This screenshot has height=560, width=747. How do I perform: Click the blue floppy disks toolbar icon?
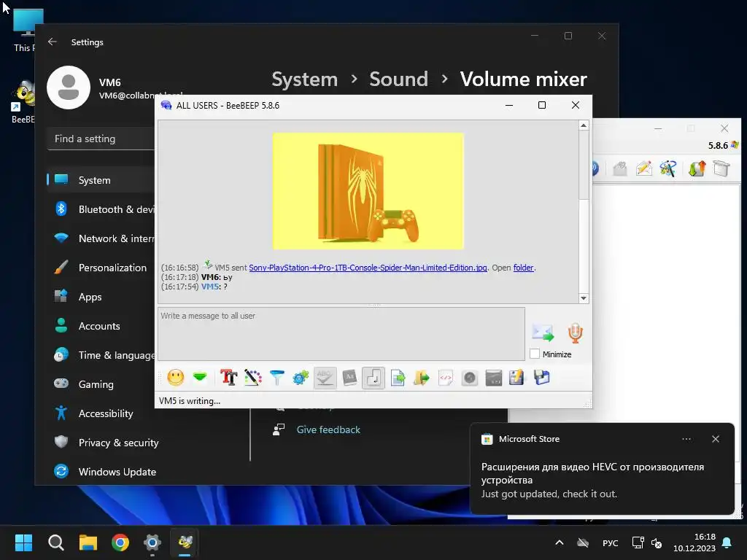point(542,378)
